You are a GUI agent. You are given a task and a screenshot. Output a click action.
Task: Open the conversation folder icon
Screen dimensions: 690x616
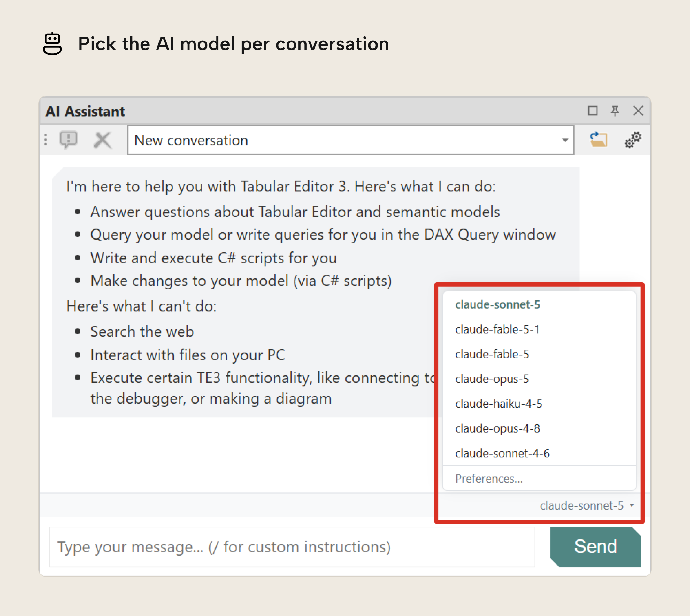598,139
